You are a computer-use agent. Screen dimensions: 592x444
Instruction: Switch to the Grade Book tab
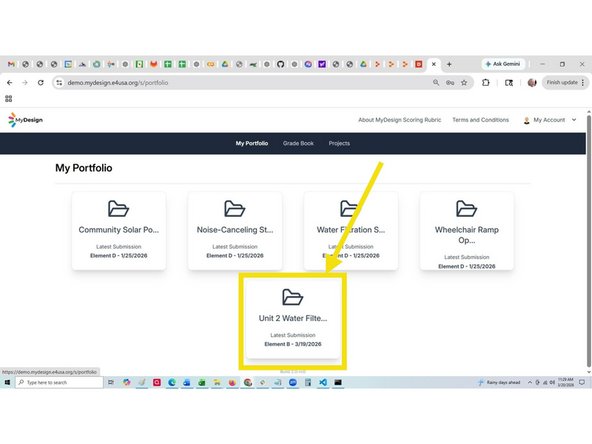pyautogui.click(x=298, y=143)
